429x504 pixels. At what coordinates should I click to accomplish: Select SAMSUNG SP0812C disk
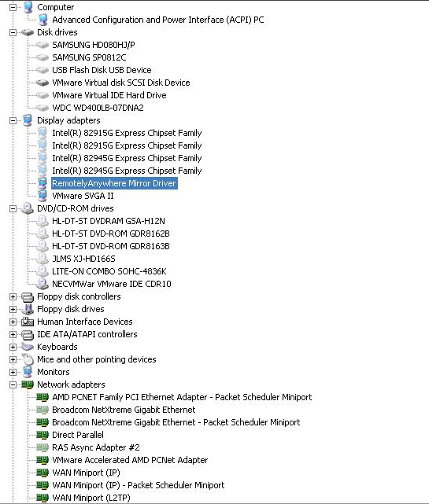[89, 57]
